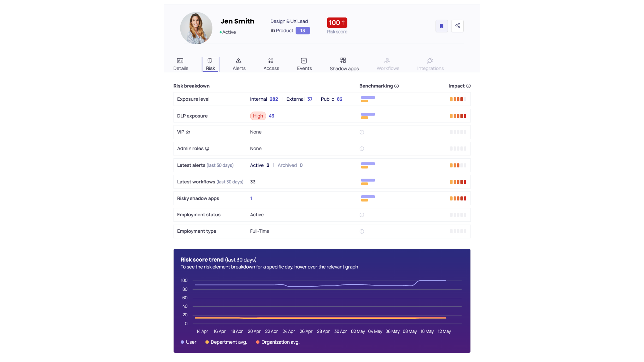Click the Impact info icon
This screenshot has height=362, width=644.
(468, 86)
